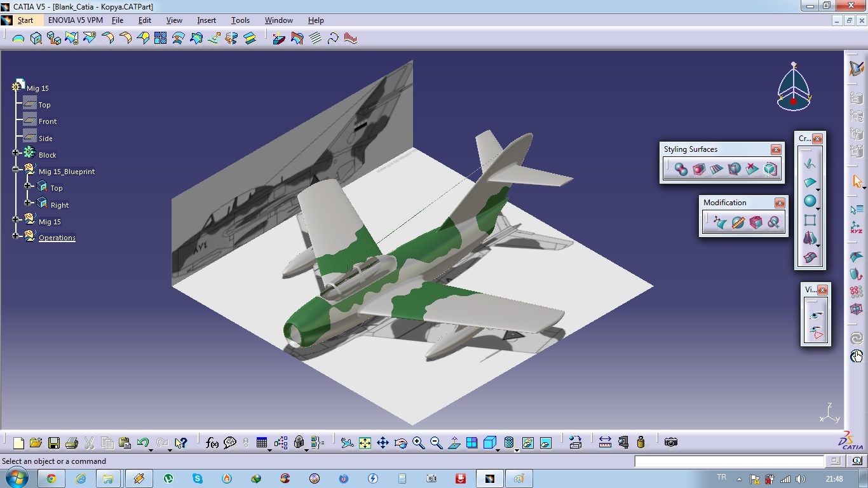This screenshot has height=488, width=868.
Task: Close the Styling Surfaces toolbar
Action: [776, 149]
